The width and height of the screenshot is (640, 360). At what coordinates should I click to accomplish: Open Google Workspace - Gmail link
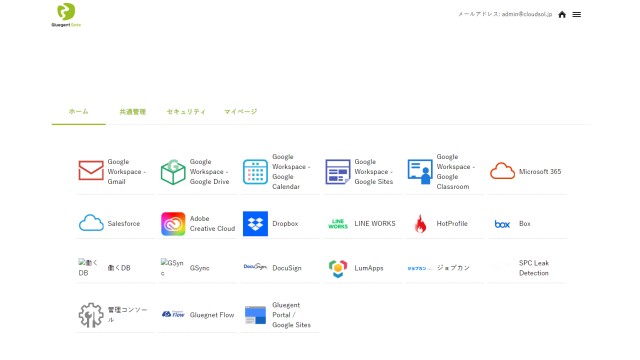pyautogui.click(x=127, y=172)
